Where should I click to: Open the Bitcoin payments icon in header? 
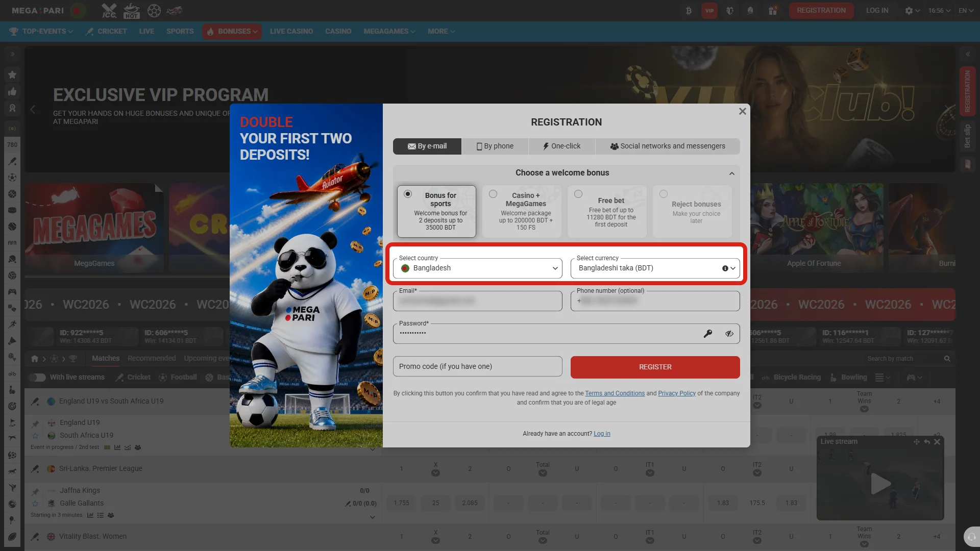(689, 10)
